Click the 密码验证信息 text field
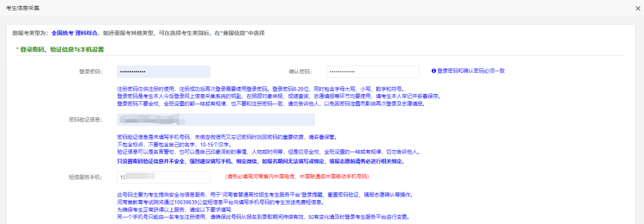Image resolution: width=644 pixels, height=224 pixels. click(216, 120)
